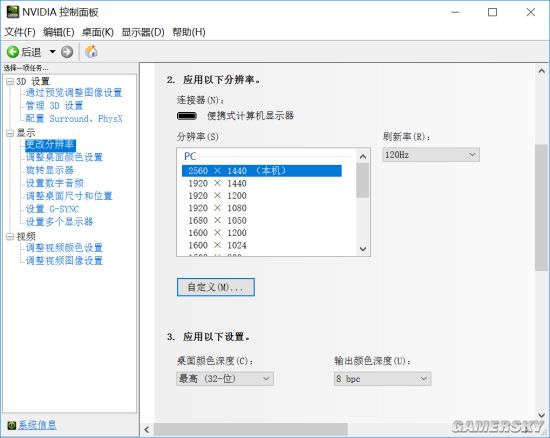Click main panel vertical scroll down arrow
The height and width of the screenshot is (438, 550).
coord(542,416)
